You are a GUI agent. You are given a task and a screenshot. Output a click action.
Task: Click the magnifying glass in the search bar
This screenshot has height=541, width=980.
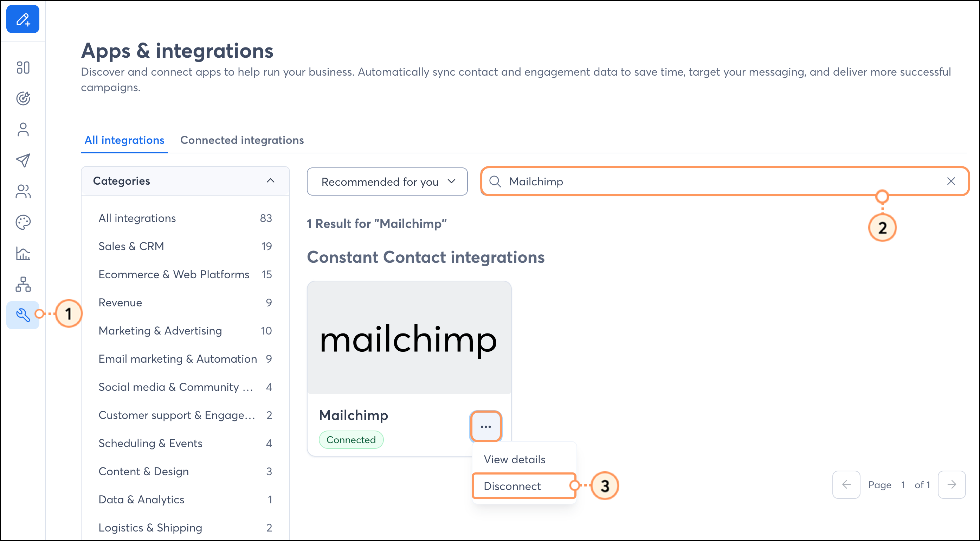pyautogui.click(x=495, y=182)
